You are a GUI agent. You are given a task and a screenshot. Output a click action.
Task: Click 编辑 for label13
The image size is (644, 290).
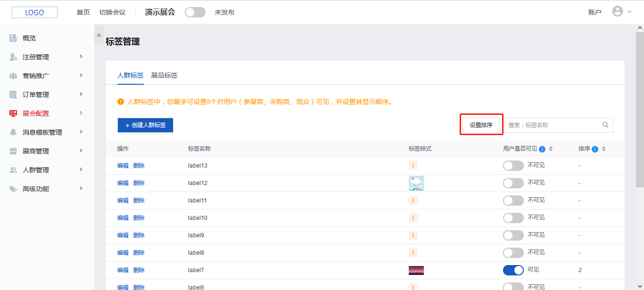tap(123, 166)
